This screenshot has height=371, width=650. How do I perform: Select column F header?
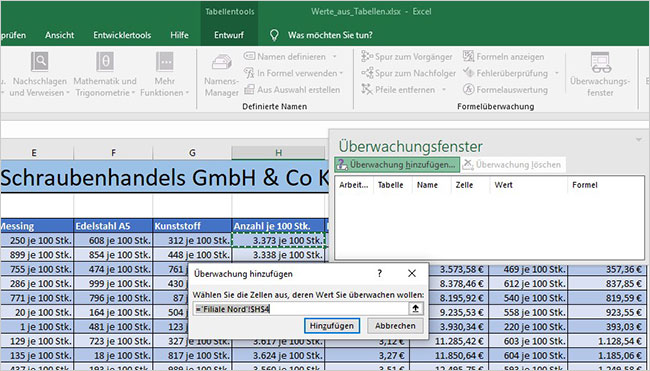tap(113, 153)
